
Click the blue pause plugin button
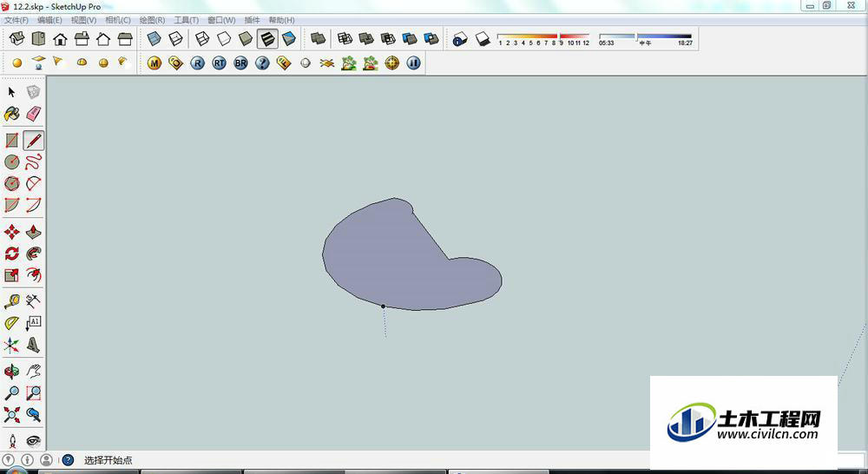[413, 63]
